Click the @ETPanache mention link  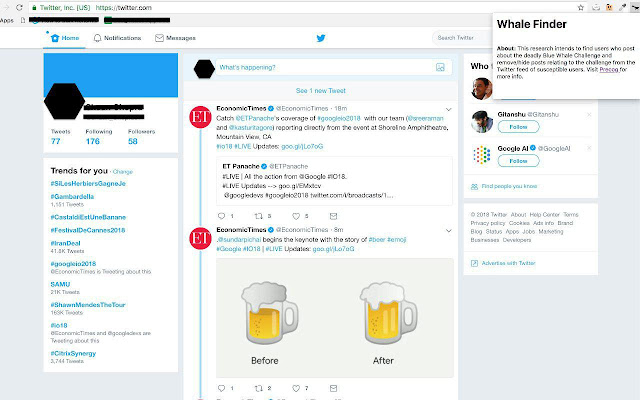[255, 118]
